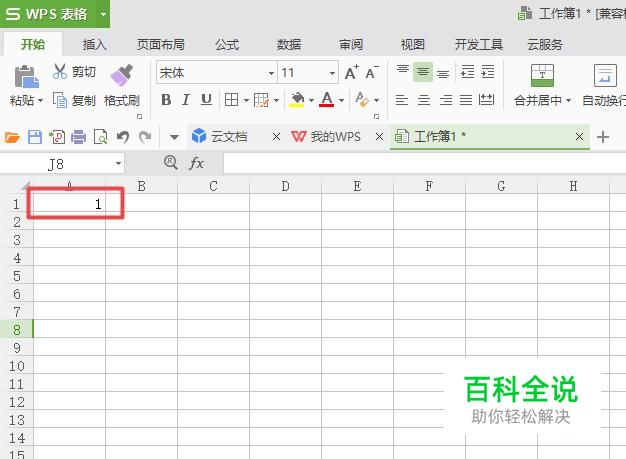626x459 pixels.
Task: Click the Format Painter (格式刷) icon
Action: (x=121, y=75)
